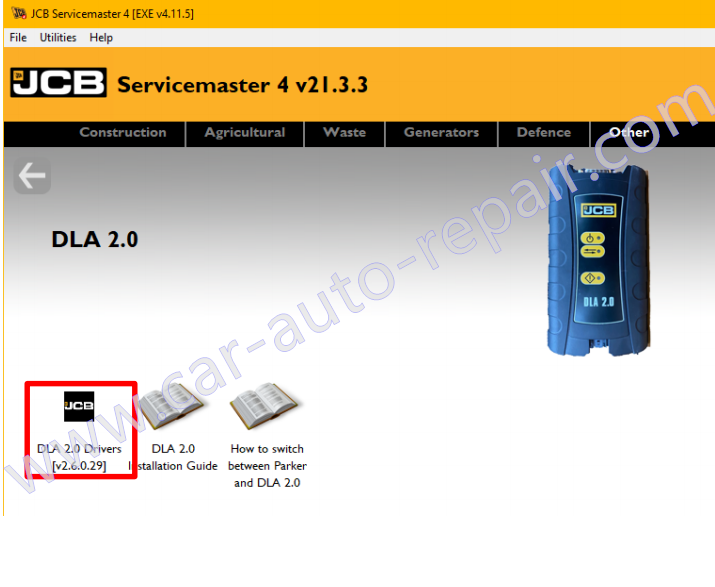715x587 pixels.
Task: Open the DLA 2.0 Installation Guide book icon
Action: [x=172, y=406]
